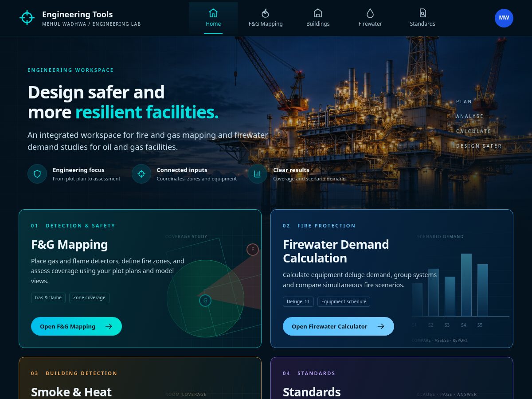The height and width of the screenshot is (399, 532).
Task: Go to the Buildings tab
Action: click(x=318, y=18)
